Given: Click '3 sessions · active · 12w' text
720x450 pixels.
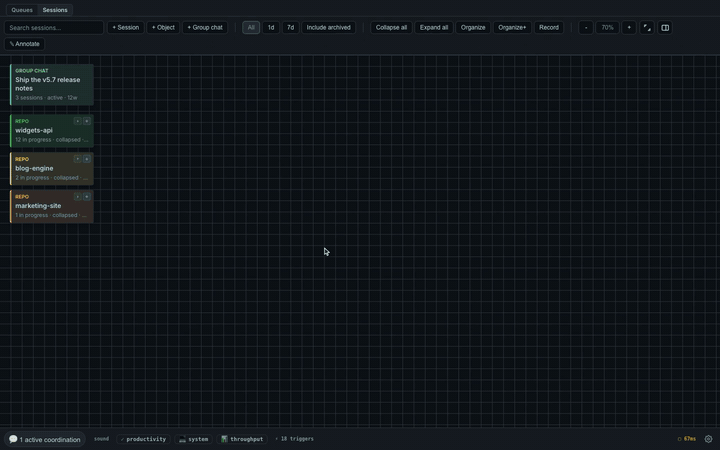Looking at the screenshot, I should pos(46,98).
